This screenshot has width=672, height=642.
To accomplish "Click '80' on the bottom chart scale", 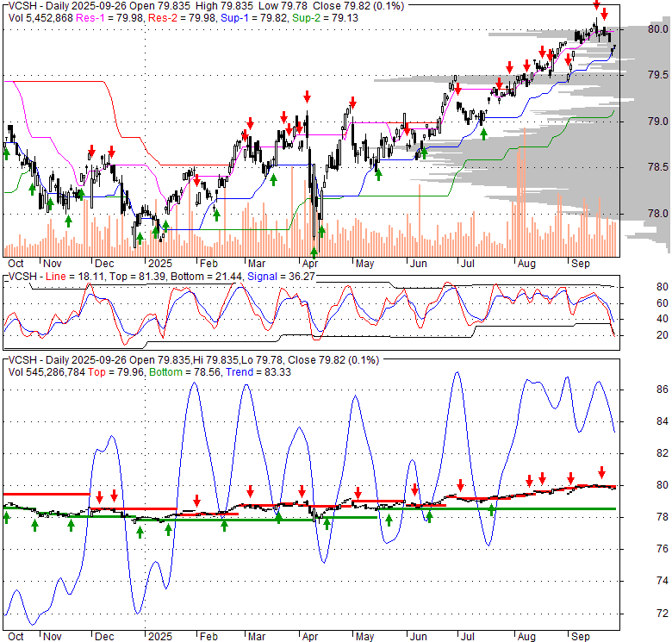I will coord(663,485).
